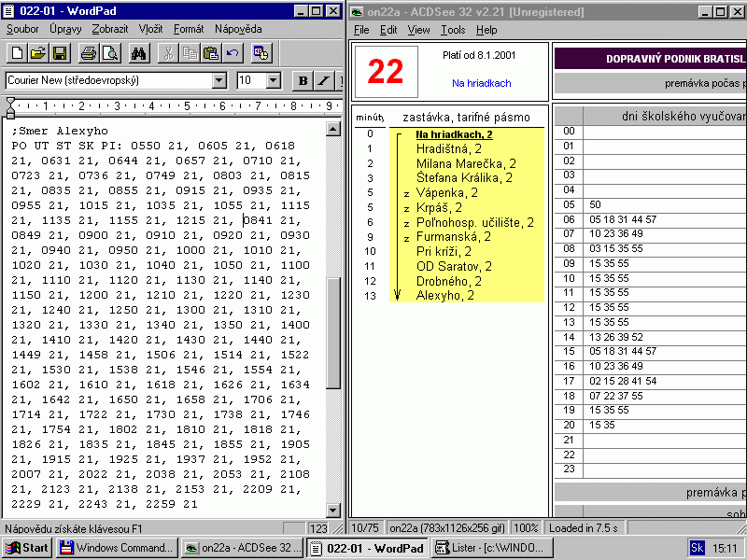Open the Tools menu in ACDSee
Viewport: 747px width, 560px height.
pos(453,30)
